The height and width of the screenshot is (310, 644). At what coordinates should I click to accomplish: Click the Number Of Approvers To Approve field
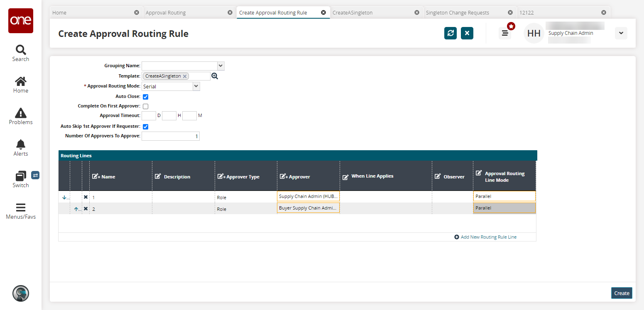(x=171, y=136)
